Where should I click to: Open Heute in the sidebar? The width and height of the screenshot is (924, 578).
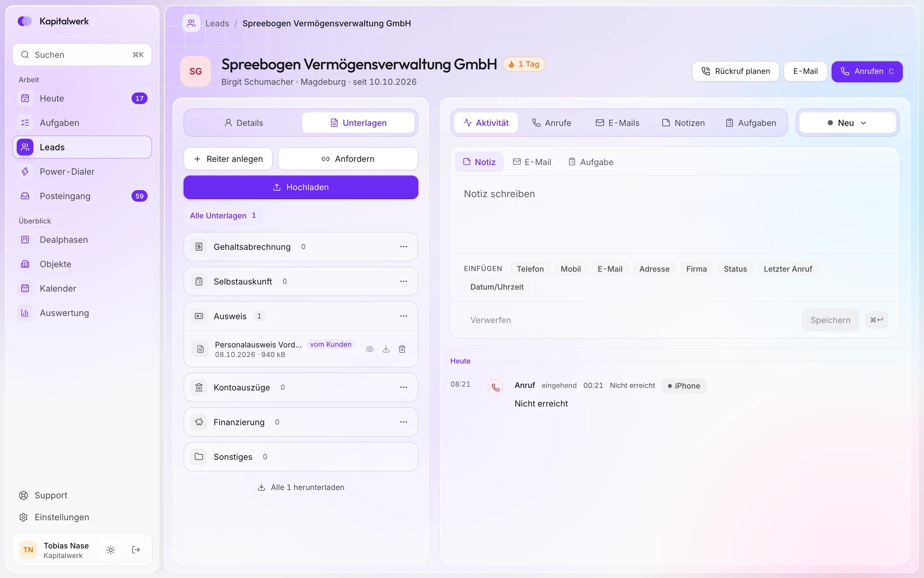(x=82, y=98)
